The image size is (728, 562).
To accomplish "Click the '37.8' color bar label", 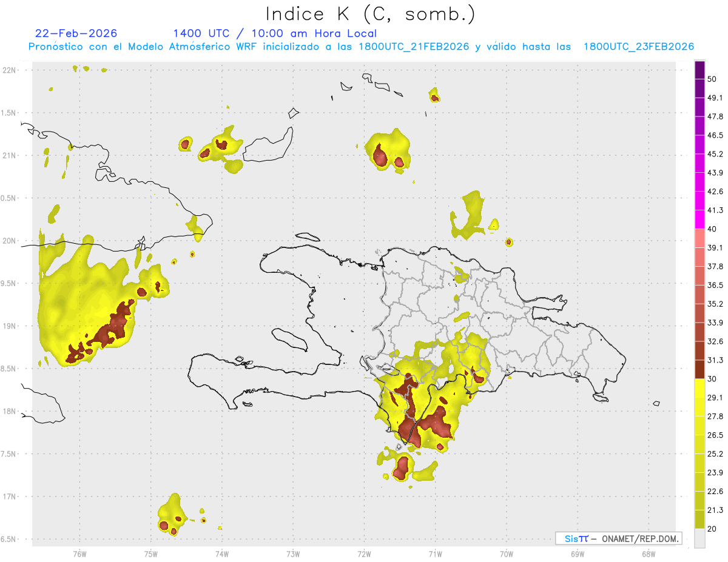I will tap(715, 266).
